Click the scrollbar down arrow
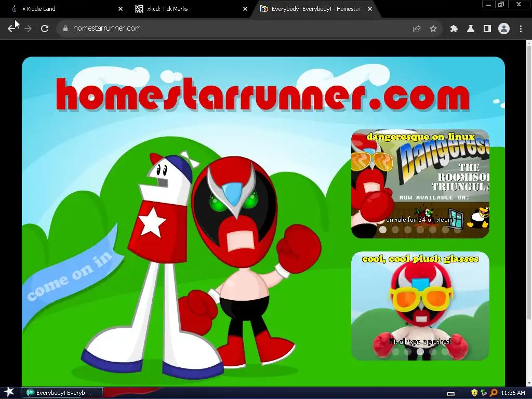 coord(529,383)
